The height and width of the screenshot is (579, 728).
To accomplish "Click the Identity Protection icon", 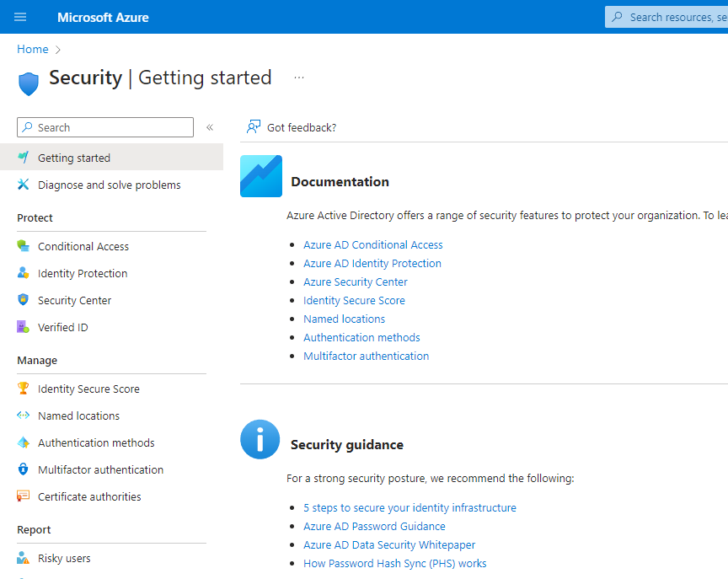I will tap(24, 272).
